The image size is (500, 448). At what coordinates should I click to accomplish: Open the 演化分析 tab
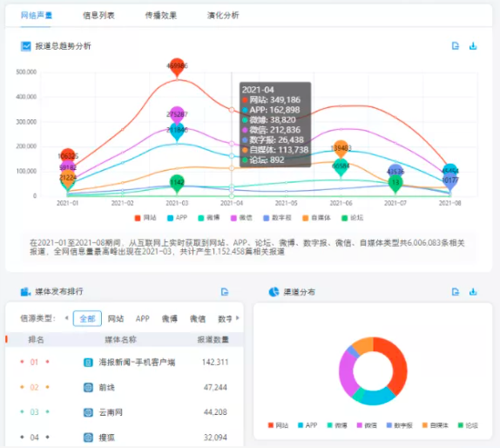click(223, 15)
